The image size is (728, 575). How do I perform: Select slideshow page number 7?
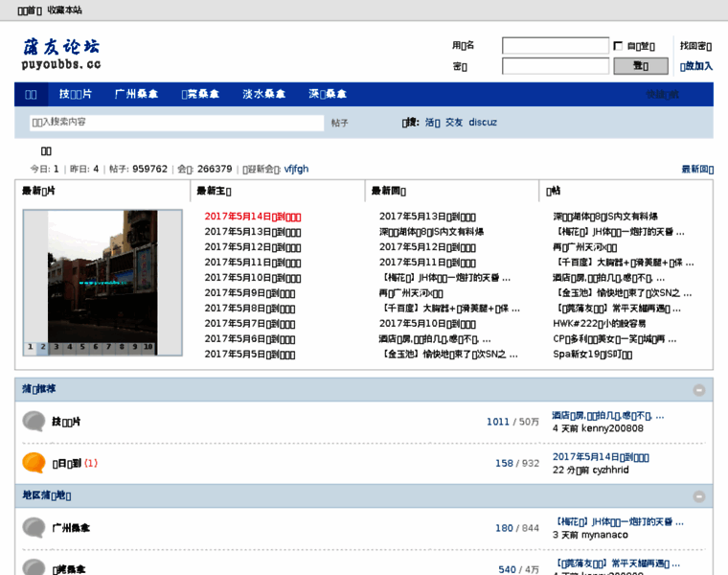tap(107, 347)
